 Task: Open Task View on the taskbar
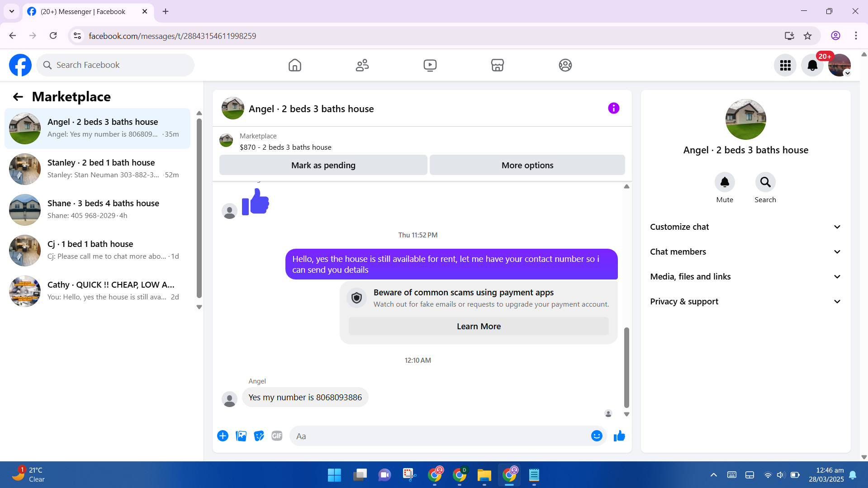[x=360, y=475]
